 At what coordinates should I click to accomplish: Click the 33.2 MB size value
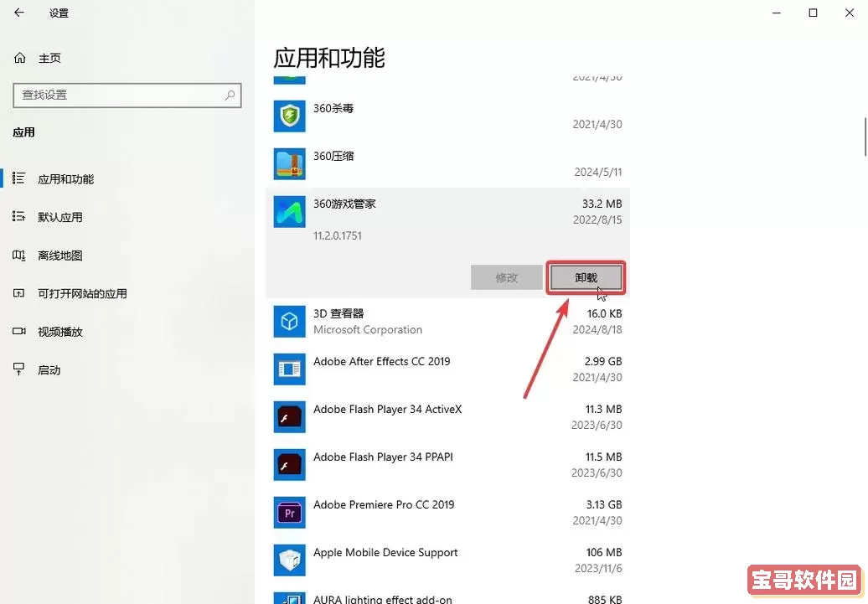(602, 204)
